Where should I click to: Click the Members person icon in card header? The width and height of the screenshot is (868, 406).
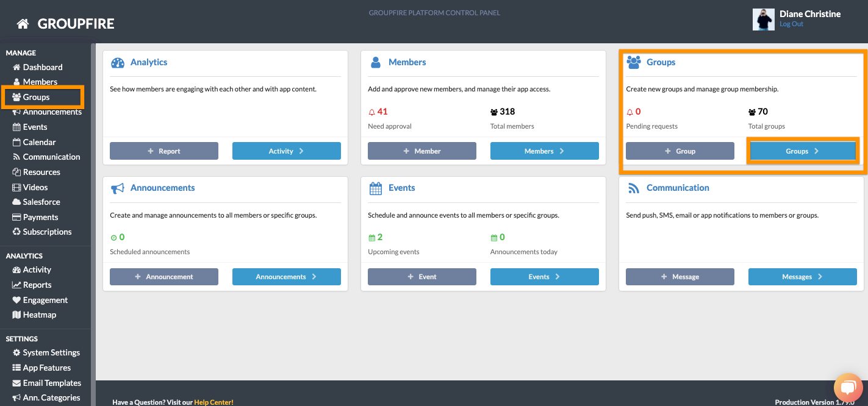(376, 62)
